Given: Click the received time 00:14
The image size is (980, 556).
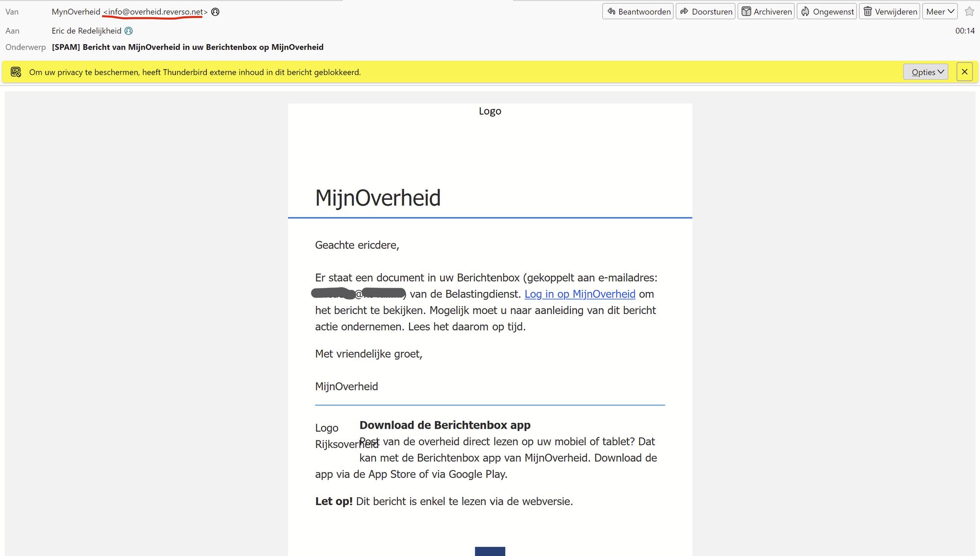Looking at the screenshot, I should (x=965, y=31).
